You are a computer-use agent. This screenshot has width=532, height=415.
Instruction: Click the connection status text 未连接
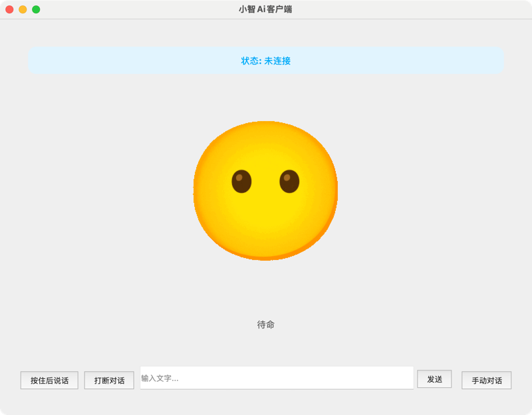(x=277, y=60)
